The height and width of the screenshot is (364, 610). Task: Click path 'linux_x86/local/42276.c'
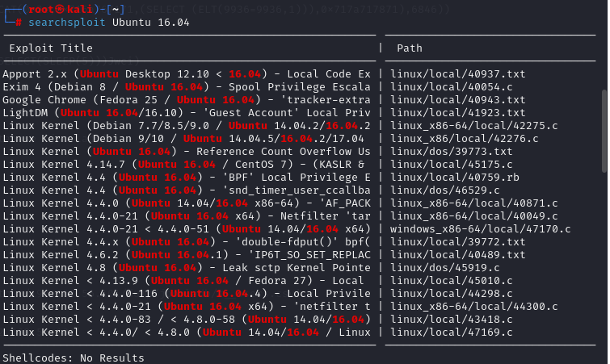(x=464, y=138)
